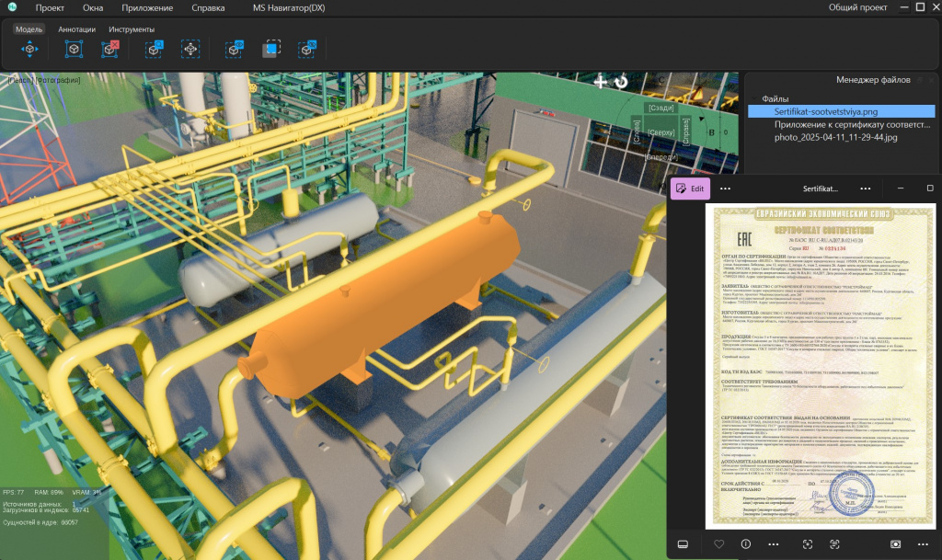Click the Edit button in photo viewer
942x560 pixels.
coord(690,189)
